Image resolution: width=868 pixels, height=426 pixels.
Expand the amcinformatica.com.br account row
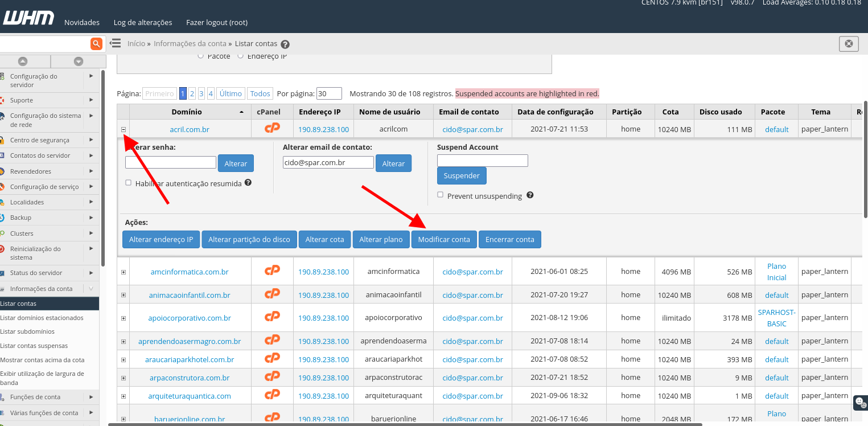(124, 272)
